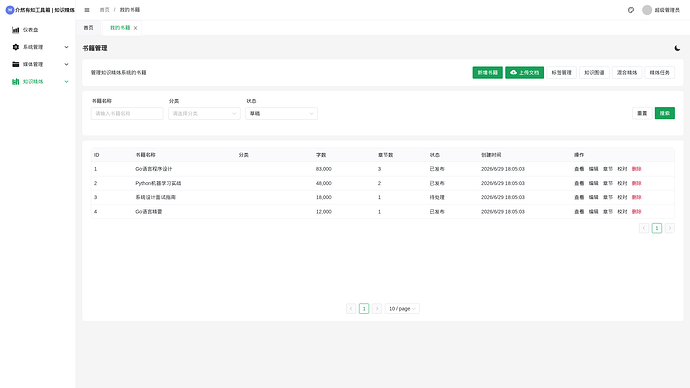Click the folder icon beside 媒体管理

[15, 64]
